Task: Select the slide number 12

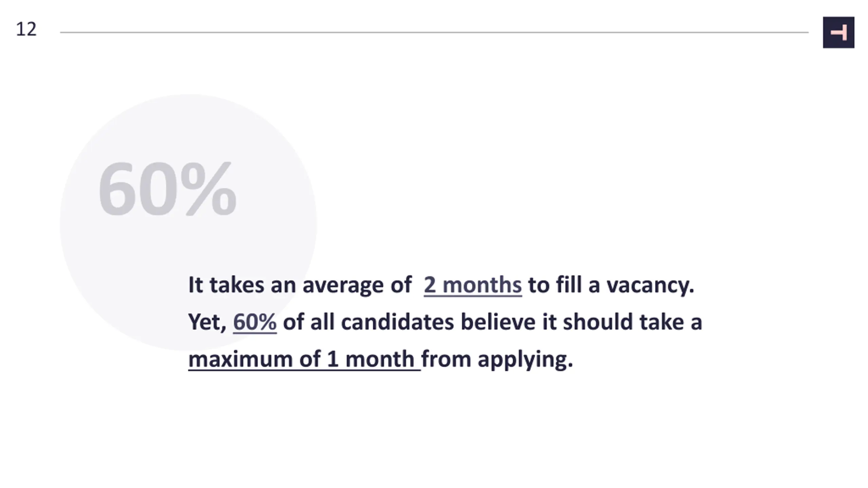Action: tap(26, 29)
